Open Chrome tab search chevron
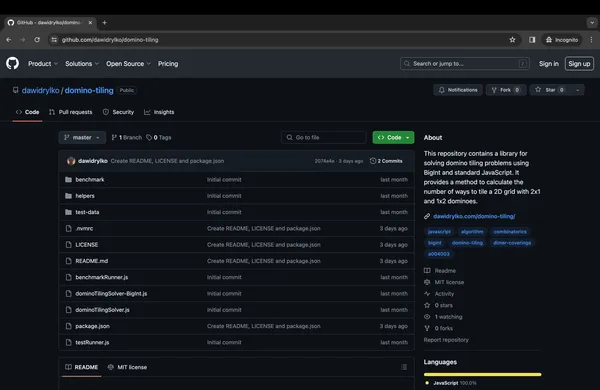The height and width of the screenshot is (390, 600). click(592, 23)
